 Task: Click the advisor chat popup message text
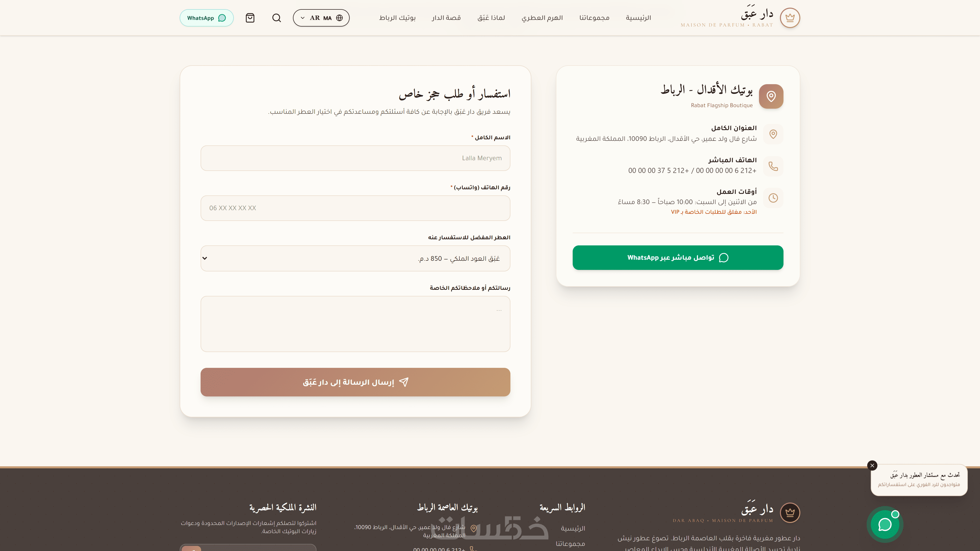[x=919, y=484]
